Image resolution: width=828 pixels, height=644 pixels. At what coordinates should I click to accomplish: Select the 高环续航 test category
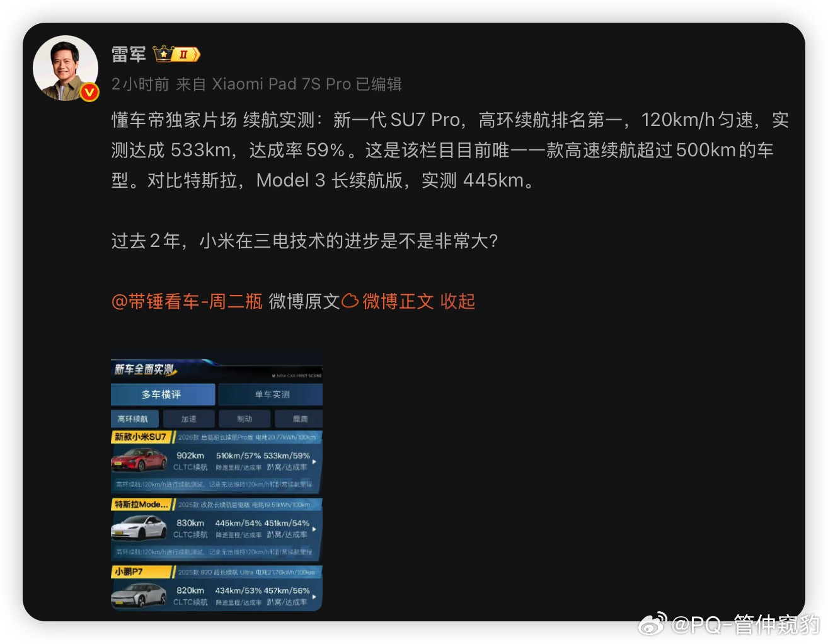tap(134, 418)
